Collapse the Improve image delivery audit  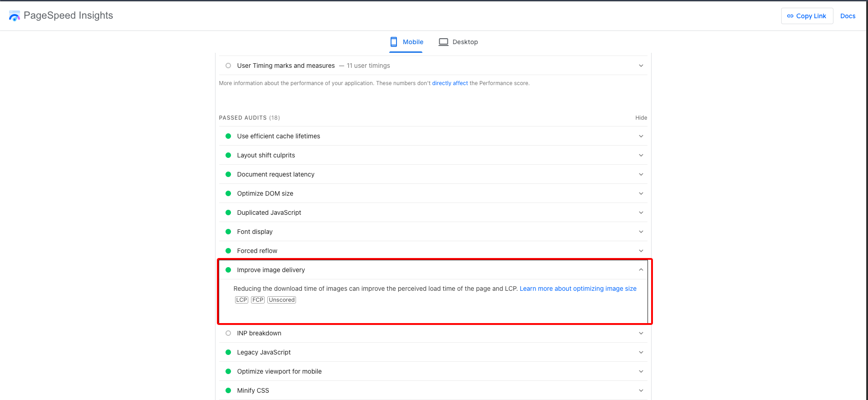pos(641,270)
